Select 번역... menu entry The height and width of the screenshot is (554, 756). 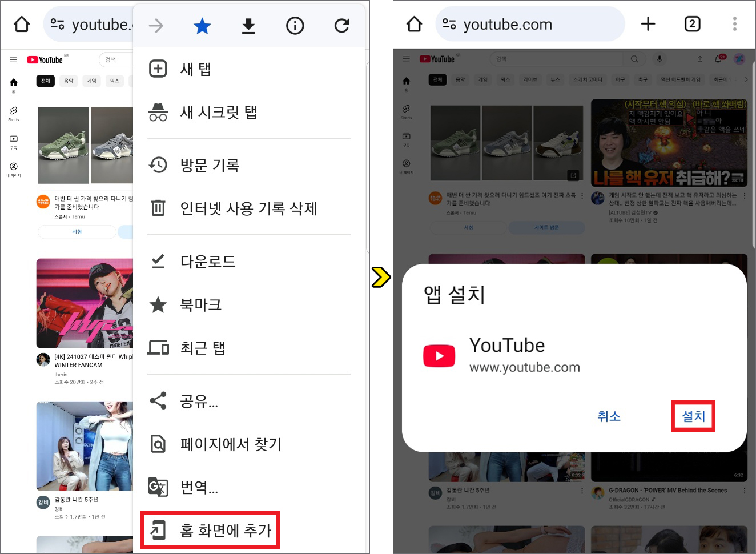point(249,487)
